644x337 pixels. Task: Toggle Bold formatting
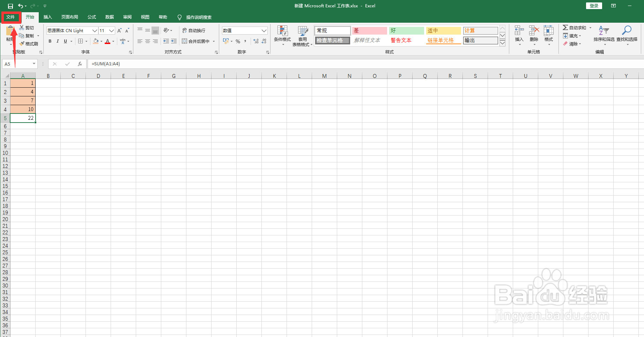[50, 41]
